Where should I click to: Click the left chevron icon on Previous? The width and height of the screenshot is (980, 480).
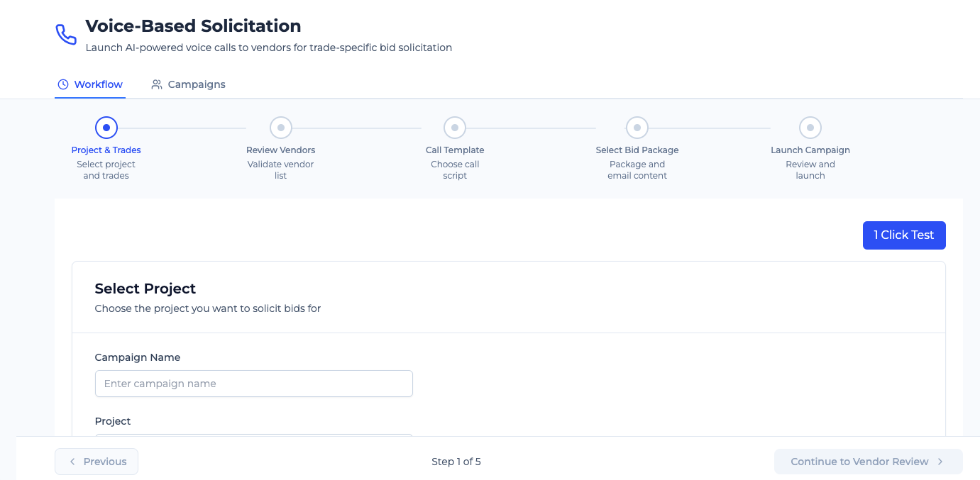(72, 462)
